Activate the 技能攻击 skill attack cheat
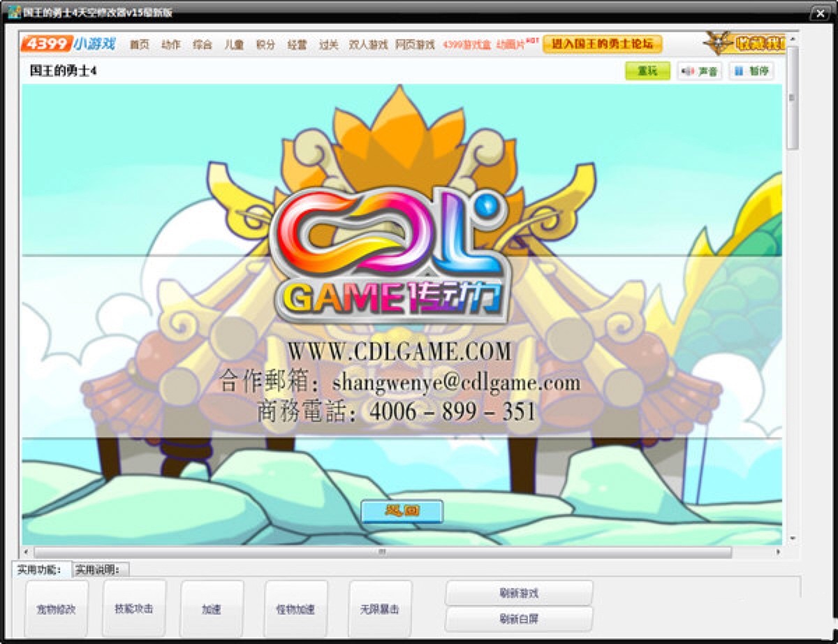Image resolution: width=838 pixels, height=644 pixels. (133, 608)
